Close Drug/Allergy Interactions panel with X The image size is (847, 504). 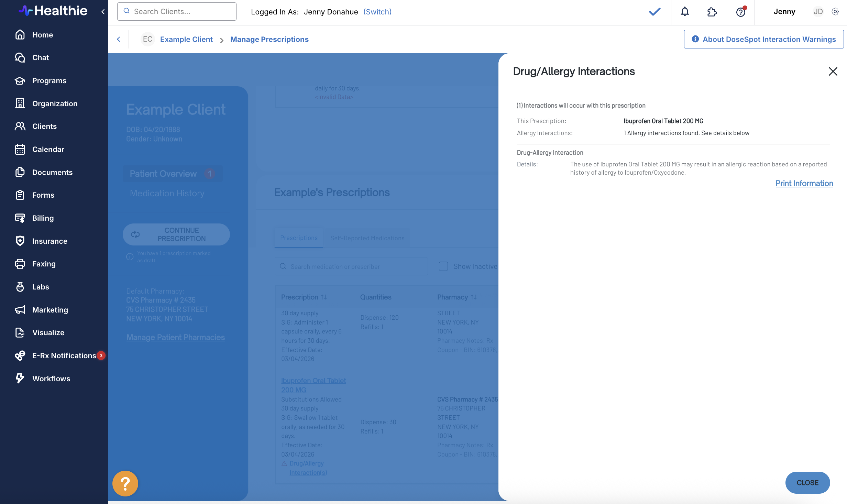coord(833,71)
